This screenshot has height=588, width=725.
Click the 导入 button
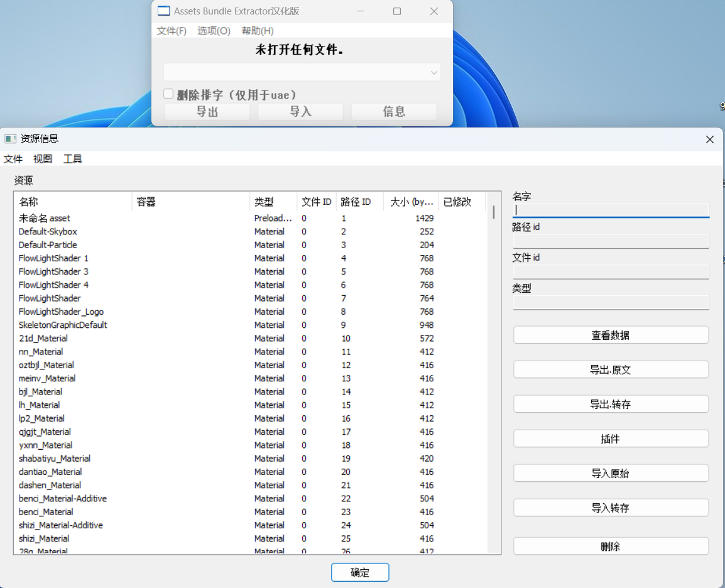[300, 111]
